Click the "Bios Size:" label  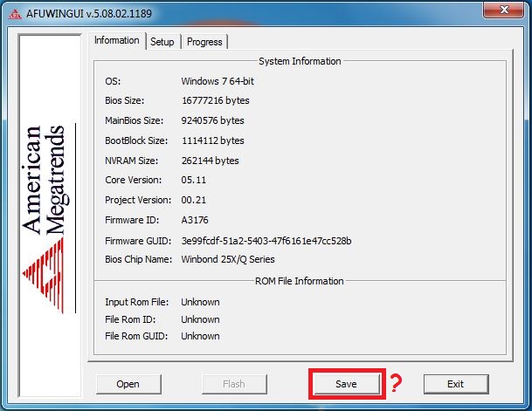(125, 100)
